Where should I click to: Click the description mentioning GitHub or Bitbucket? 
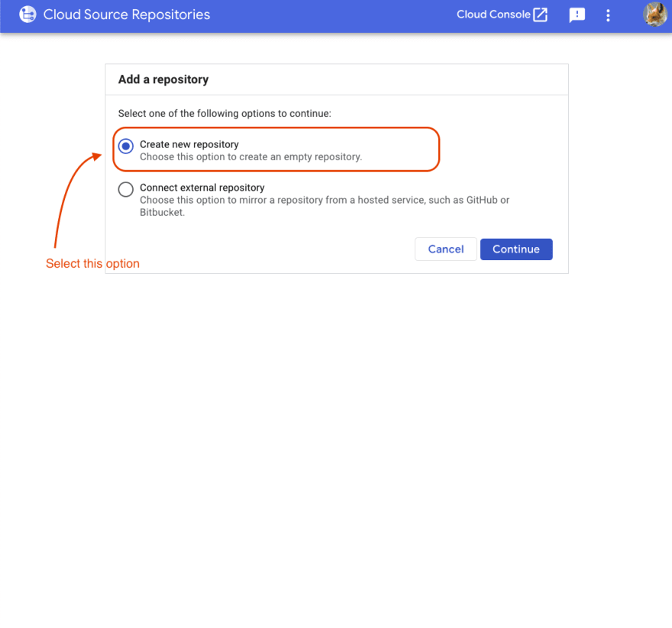click(x=325, y=206)
